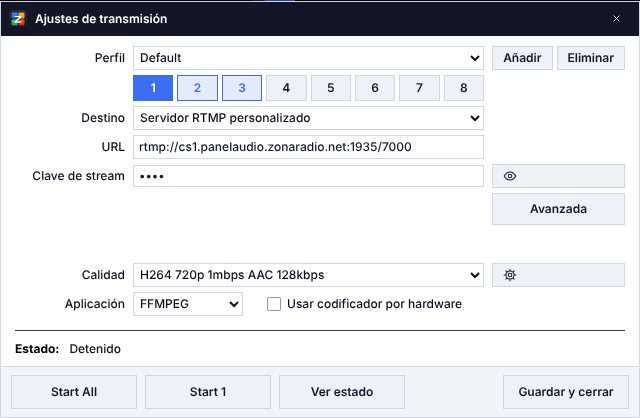The image size is (640, 418).
Task: Open the Perfil dropdown showing Default
Action: click(308, 58)
